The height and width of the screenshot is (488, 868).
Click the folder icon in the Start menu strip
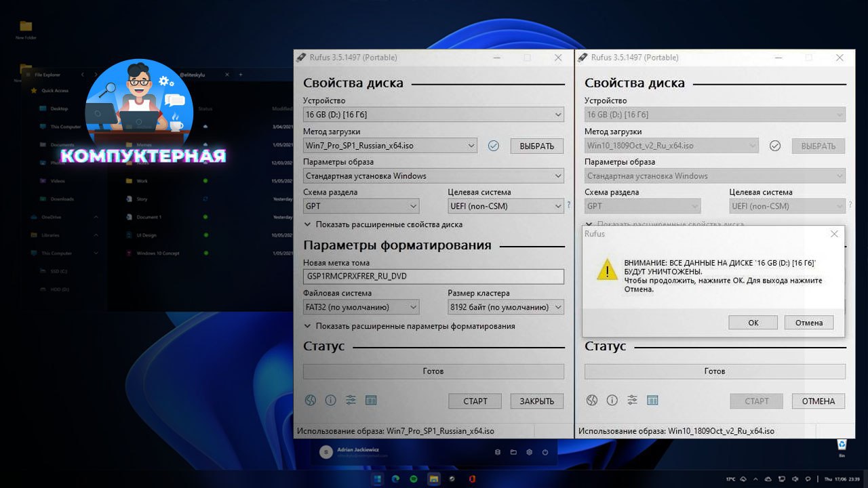[x=513, y=452]
